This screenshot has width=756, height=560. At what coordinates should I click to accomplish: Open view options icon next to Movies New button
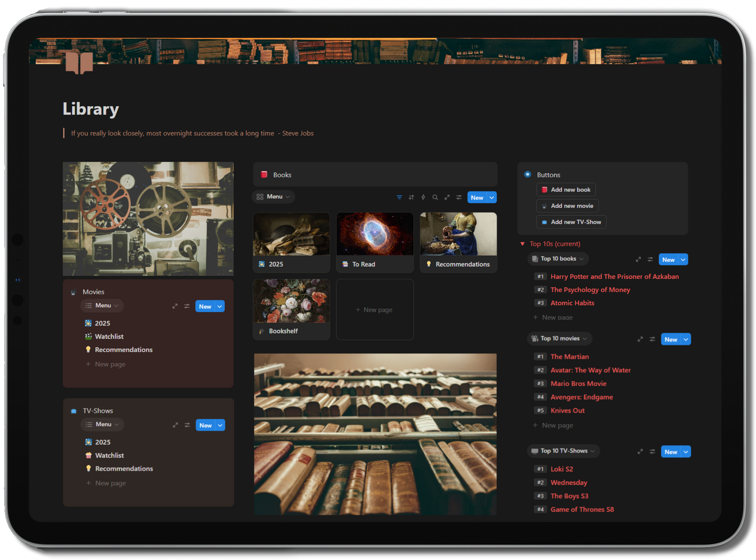[187, 306]
